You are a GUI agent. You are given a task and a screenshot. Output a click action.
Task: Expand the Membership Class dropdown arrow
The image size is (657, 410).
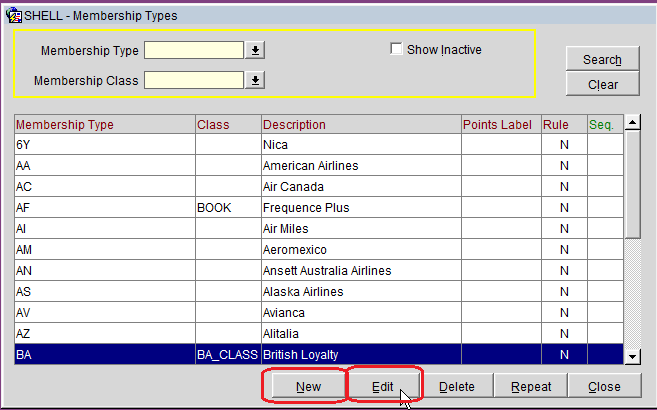(x=255, y=80)
